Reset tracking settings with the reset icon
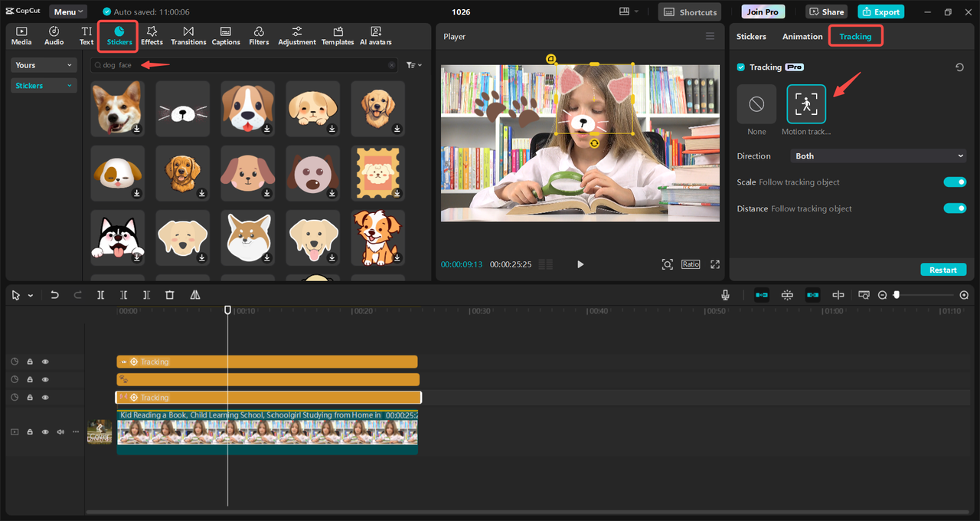 click(x=959, y=67)
